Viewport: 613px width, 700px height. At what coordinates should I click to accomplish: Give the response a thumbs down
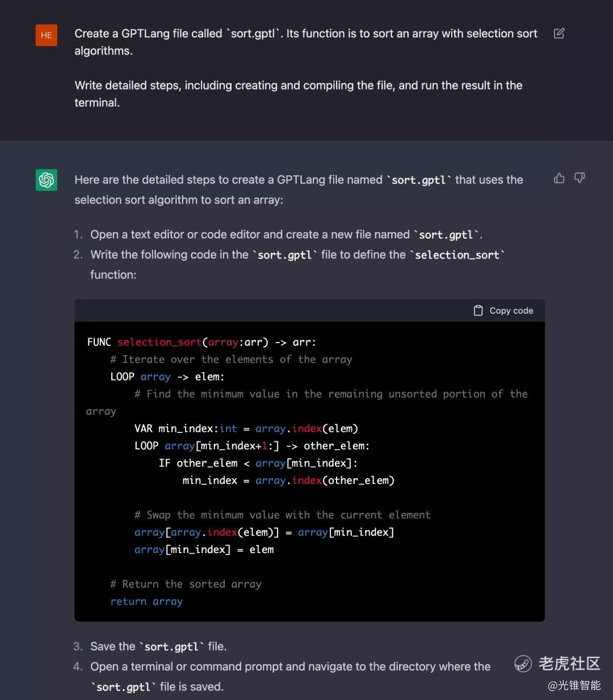(580, 178)
